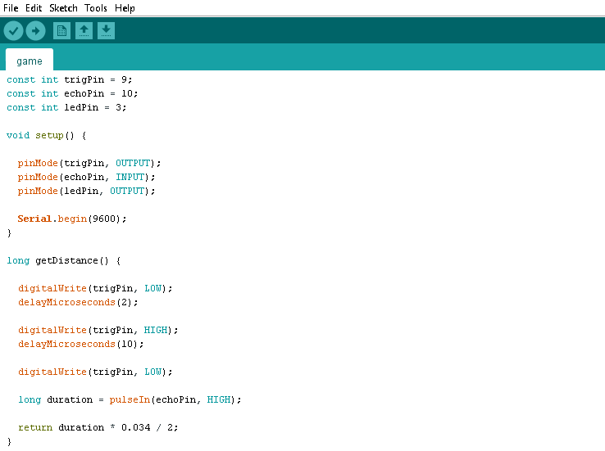This screenshot has height=451, width=605.
Task: Click the closing brace after Serial.begin
Action: [x=9, y=233]
